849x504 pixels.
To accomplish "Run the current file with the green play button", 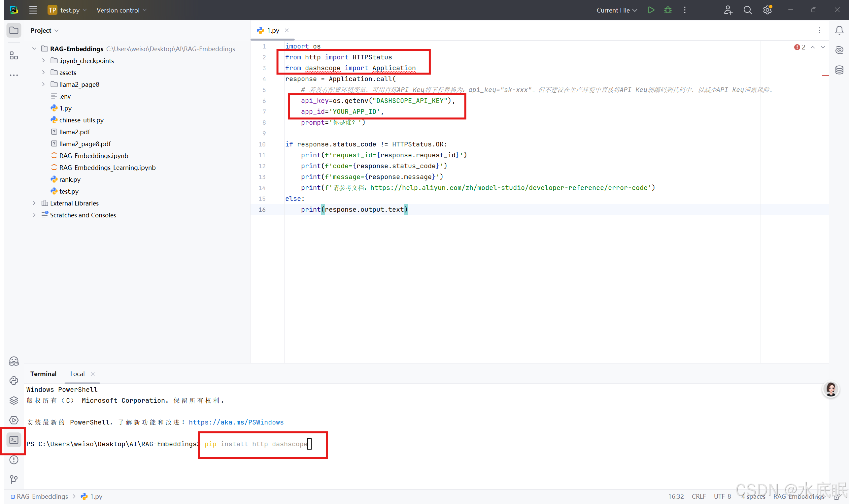I will 651,10.
